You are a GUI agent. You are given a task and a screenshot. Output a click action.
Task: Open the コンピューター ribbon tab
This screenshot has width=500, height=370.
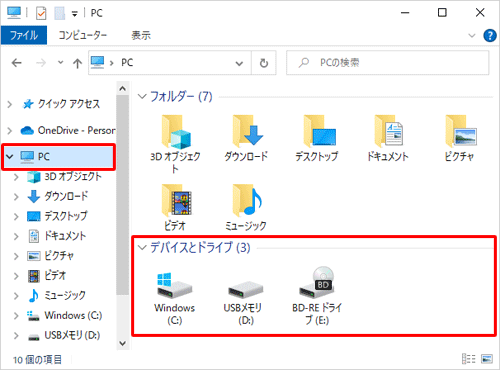click(83, 35)
